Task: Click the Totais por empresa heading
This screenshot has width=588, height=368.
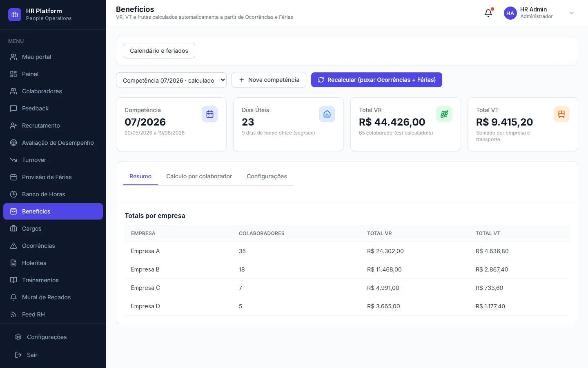Action: (155, 215)
